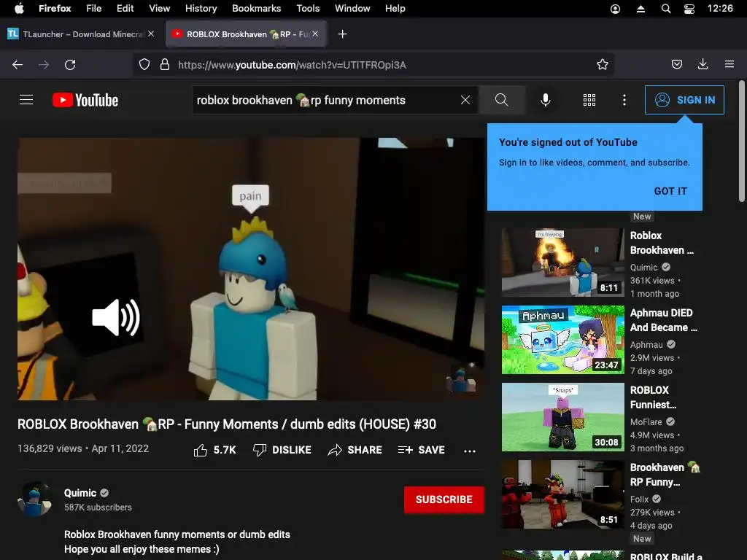Dismiss the popup with GOT IT

pyautogui.click(x=670, y=191)
